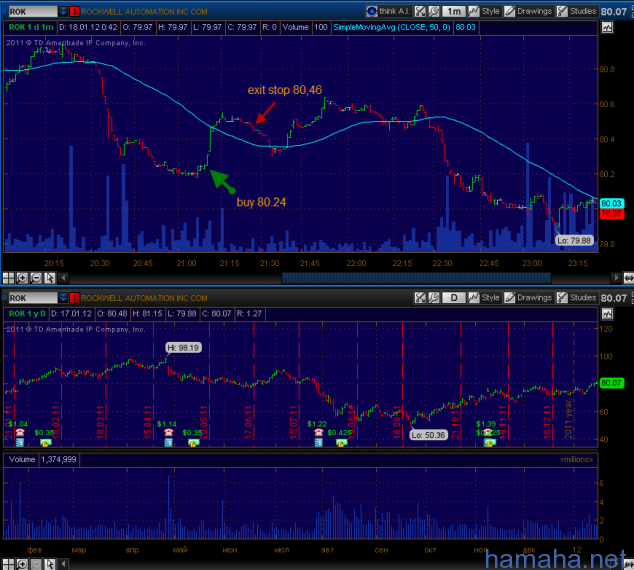Click the top chart scroll-left arrow
Screen dimensions: 634x570
[63, 278]
